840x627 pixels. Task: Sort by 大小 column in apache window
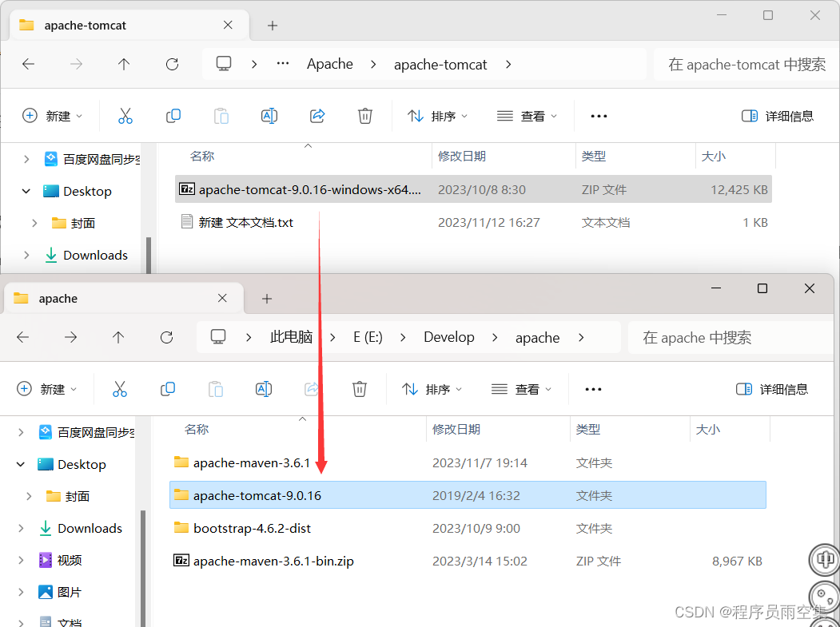(x=707, y=429)
